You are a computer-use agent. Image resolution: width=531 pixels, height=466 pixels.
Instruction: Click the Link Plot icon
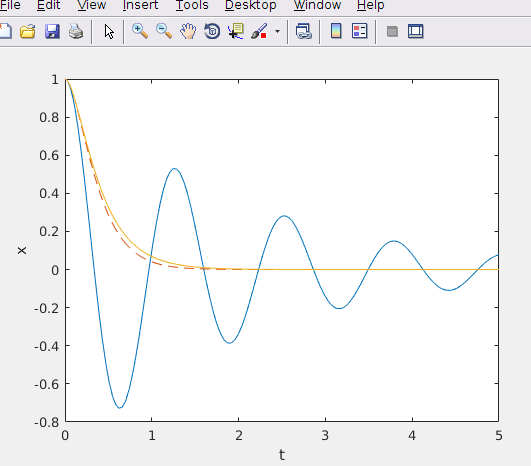pos(303,31)
